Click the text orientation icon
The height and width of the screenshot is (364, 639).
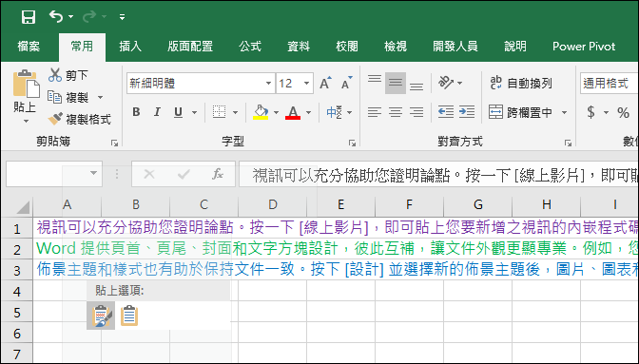click(x=446, y=83)
